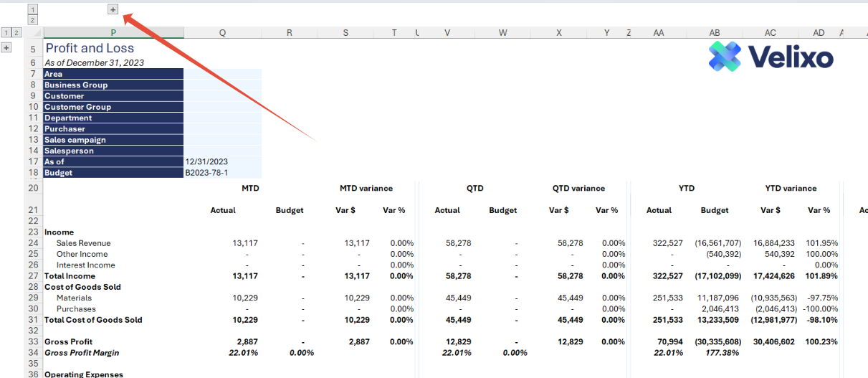Screen dimensions: 868x378
Task: Show row outline level 1
Action: click(6, 32)
